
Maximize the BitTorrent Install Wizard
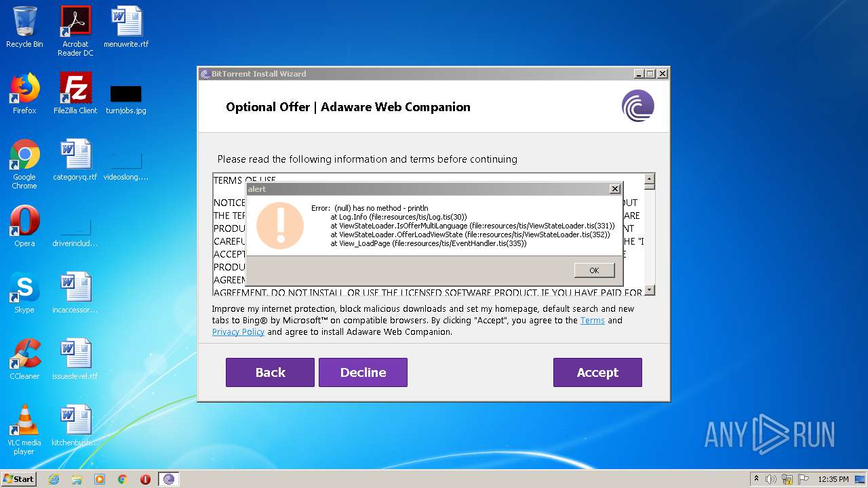point(650,74)
